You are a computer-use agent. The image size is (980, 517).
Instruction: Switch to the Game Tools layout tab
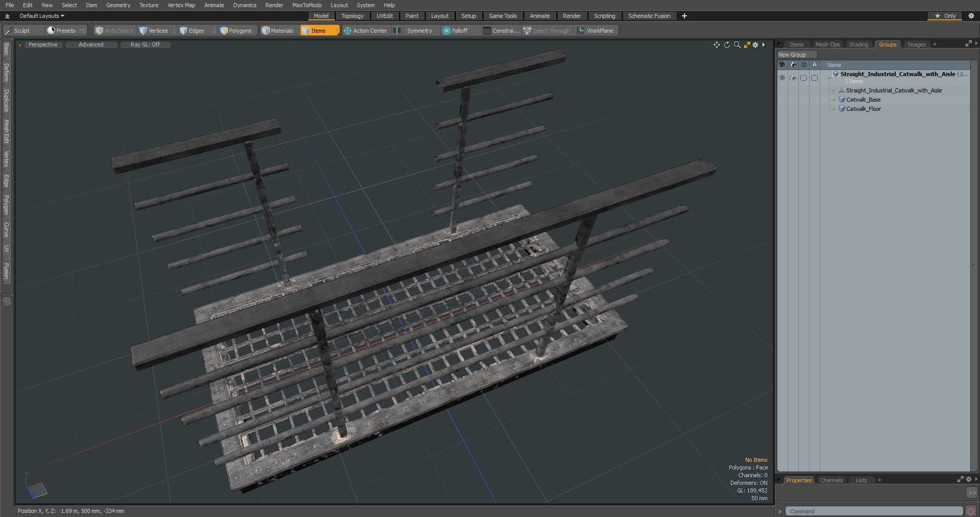(503, 16)
